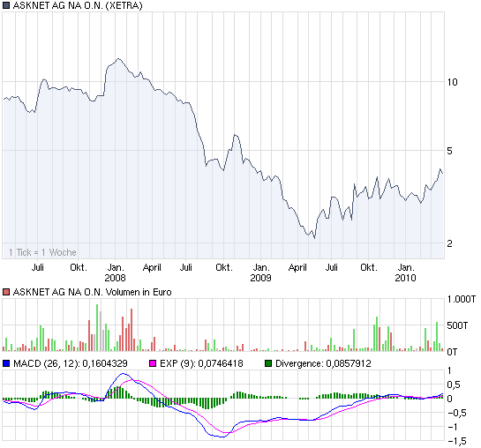Click the magenta EXP (9) legend square

coord(153,363)
